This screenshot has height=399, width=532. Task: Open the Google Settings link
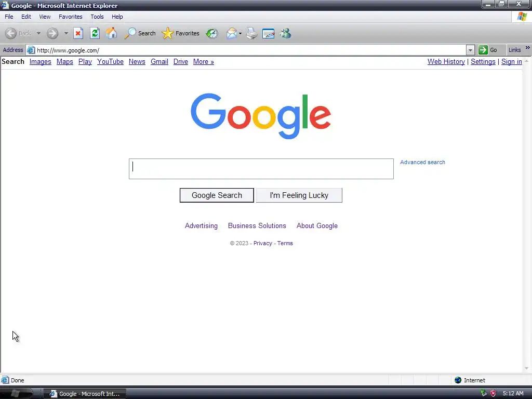coord(483,62)
